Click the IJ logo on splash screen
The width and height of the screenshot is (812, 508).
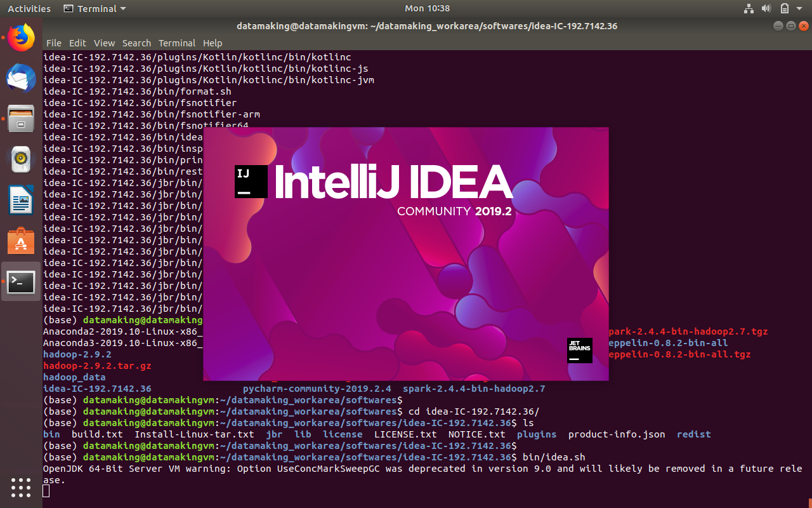(251, 182)
